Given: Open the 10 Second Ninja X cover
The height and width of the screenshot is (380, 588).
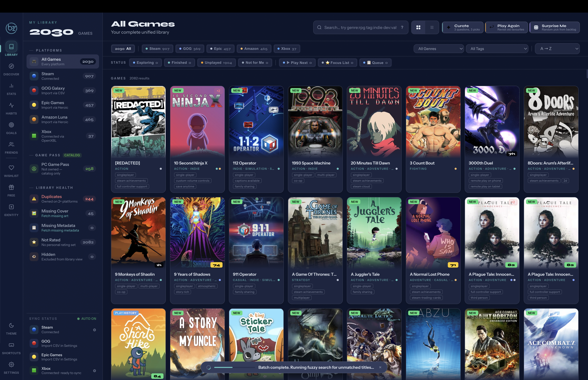Looking at the screenshot, I should [197, 122].
